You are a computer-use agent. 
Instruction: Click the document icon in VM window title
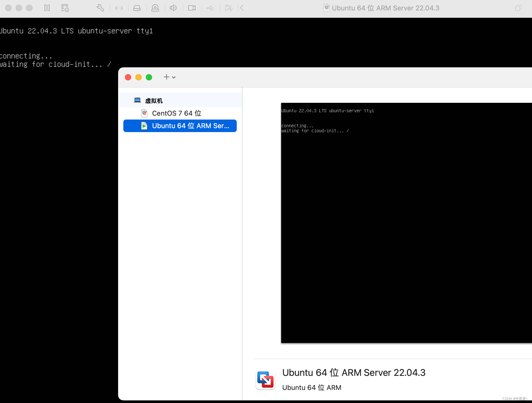(327, 8)
